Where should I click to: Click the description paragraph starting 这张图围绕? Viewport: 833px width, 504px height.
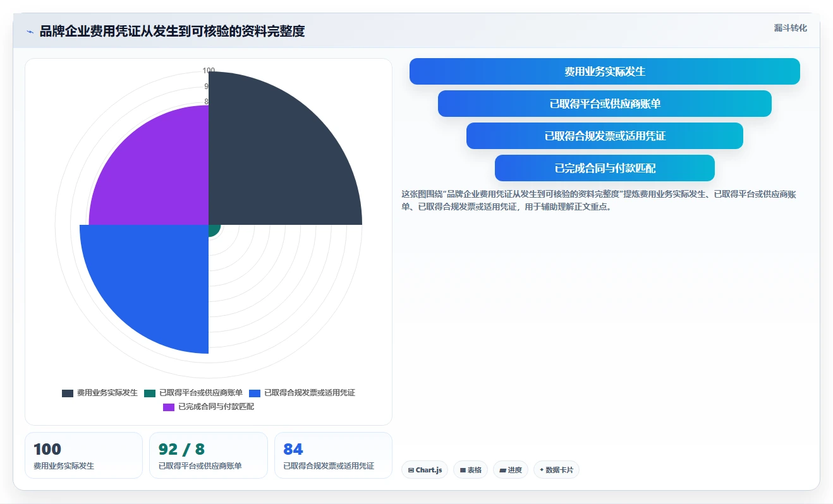click(599, 200)
